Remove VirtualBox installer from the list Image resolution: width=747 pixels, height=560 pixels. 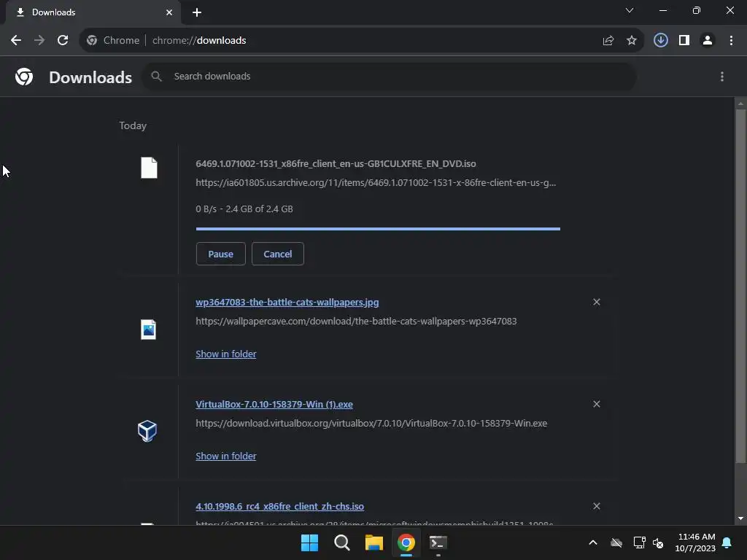(x=597, y=404)
